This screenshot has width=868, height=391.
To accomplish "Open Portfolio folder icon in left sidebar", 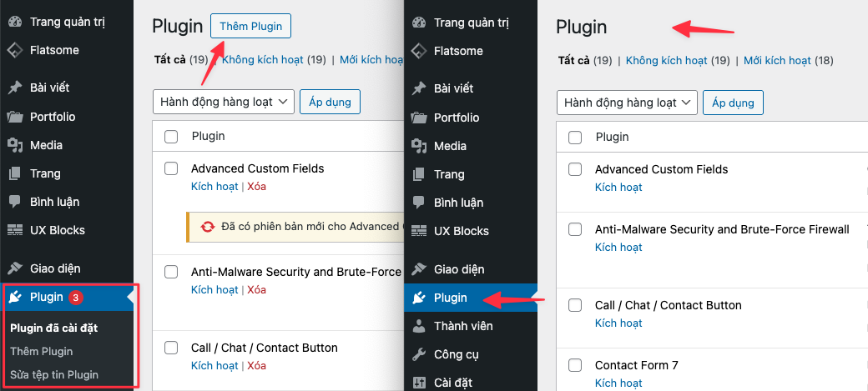I will (x=15, y=117).
